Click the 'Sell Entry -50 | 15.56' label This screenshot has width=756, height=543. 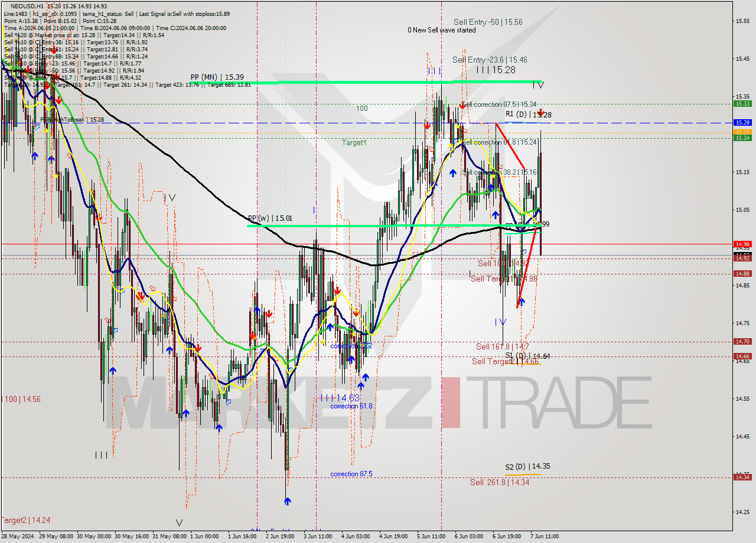(x=488, y=22)
